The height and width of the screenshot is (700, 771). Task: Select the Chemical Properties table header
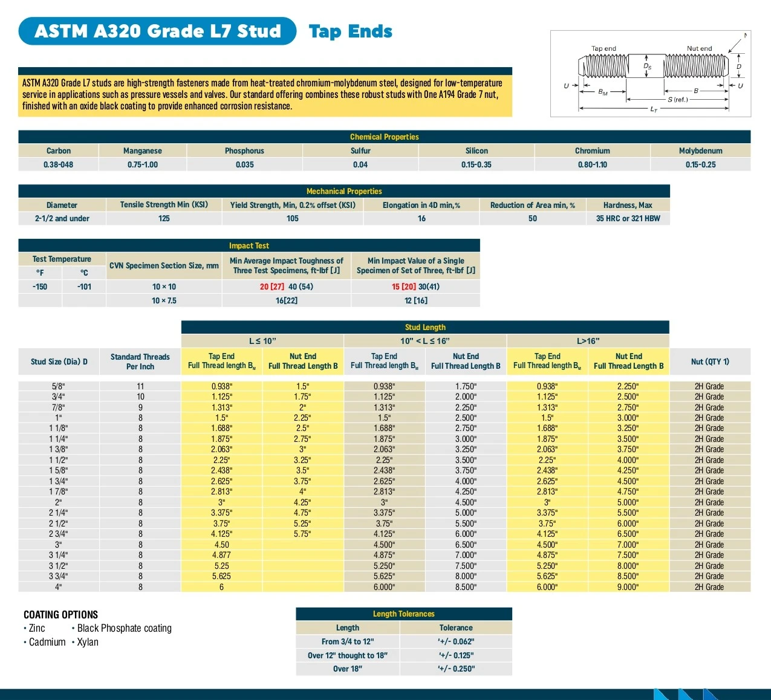pyautogui.click(x=384, y=137)
